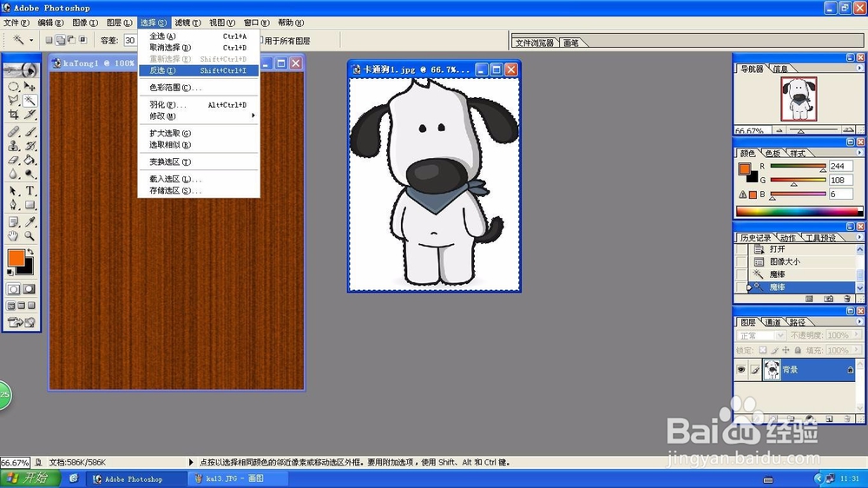This screenshot has width=868, height=488.
Task: Open History panel flyout menu arrow
Action: [x=859, y=237]
